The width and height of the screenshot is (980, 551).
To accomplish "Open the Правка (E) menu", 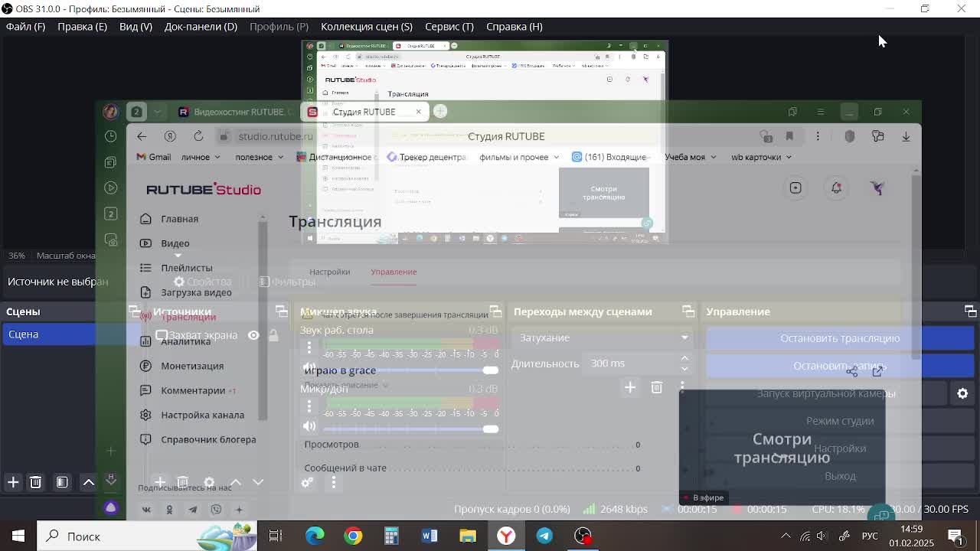I will tap(82, 26).
